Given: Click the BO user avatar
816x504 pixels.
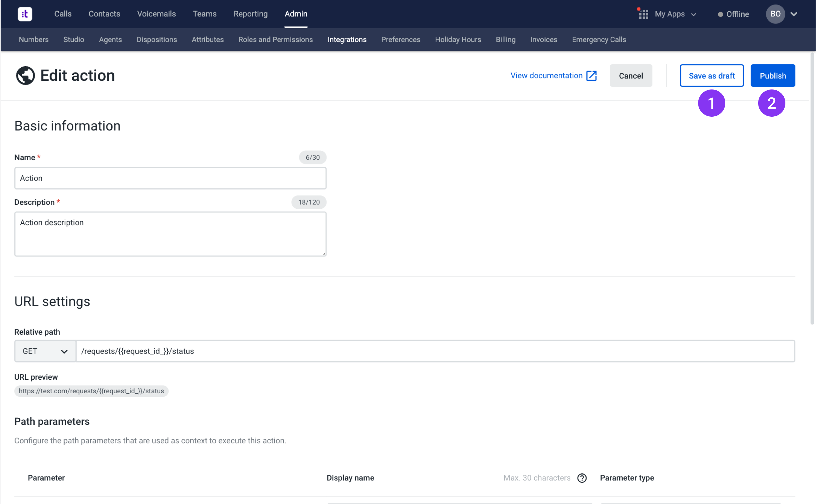Looking at the screenshot, I should 775,14.
